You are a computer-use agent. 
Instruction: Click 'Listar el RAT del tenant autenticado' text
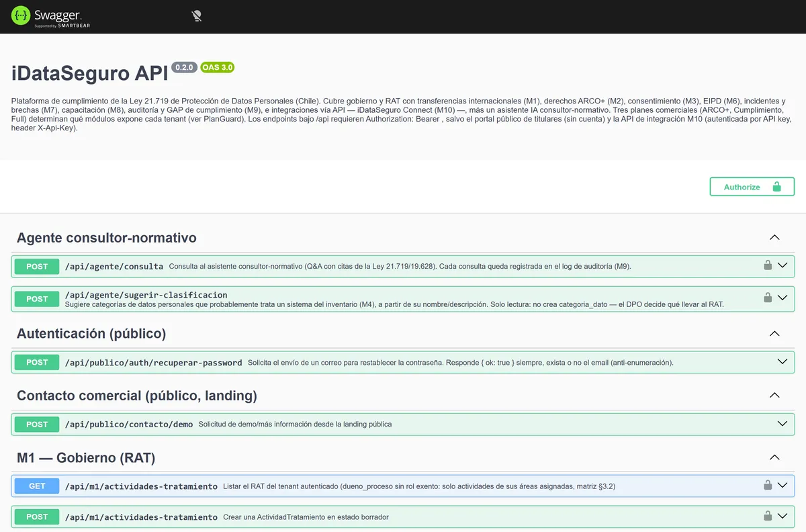click(419, 486)
